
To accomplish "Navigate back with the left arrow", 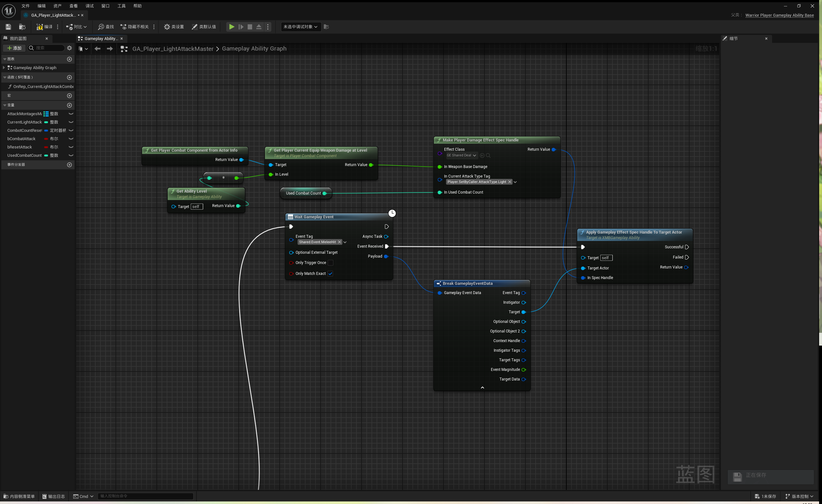I will pos(97,49).
